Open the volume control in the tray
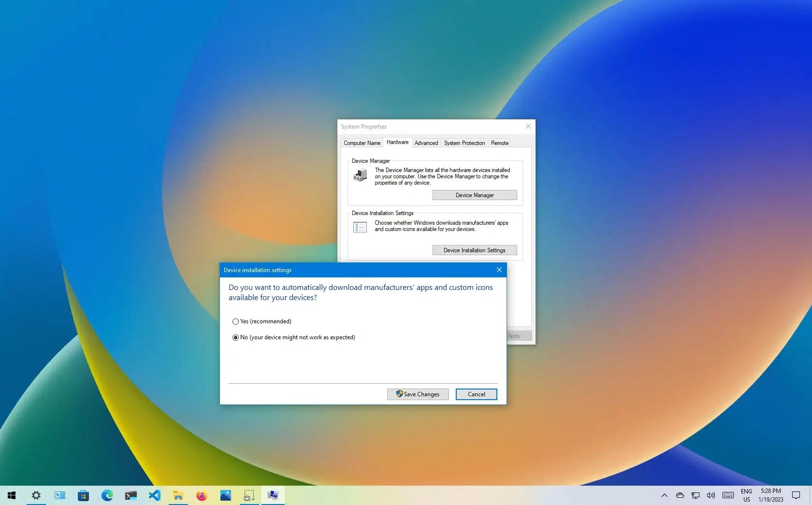 click(x=710, y=495)
